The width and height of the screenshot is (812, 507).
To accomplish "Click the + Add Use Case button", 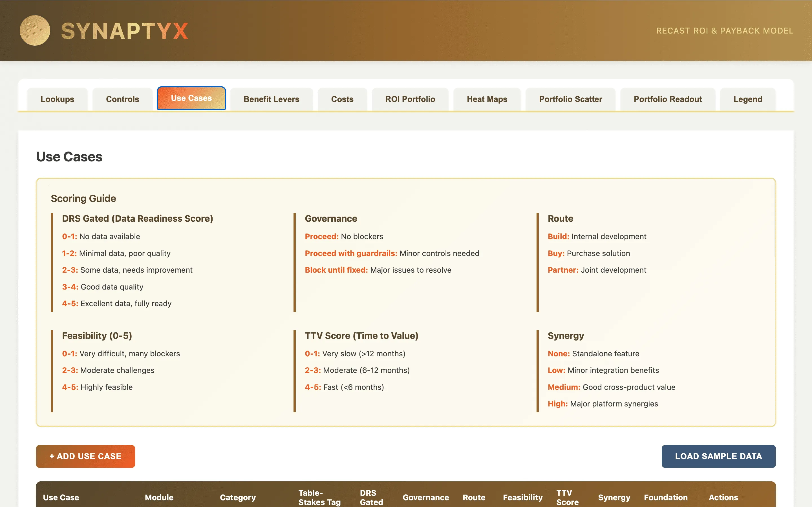I will 85,456.
